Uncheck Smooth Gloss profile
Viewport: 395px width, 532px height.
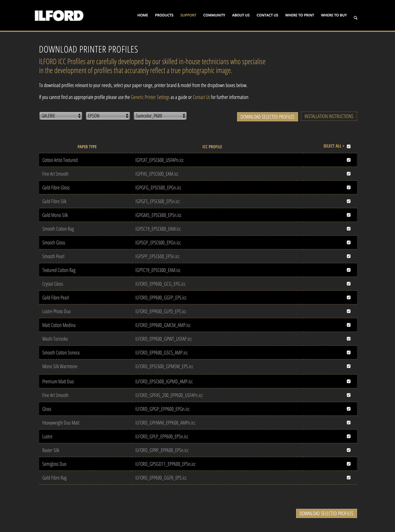(349, 243)
